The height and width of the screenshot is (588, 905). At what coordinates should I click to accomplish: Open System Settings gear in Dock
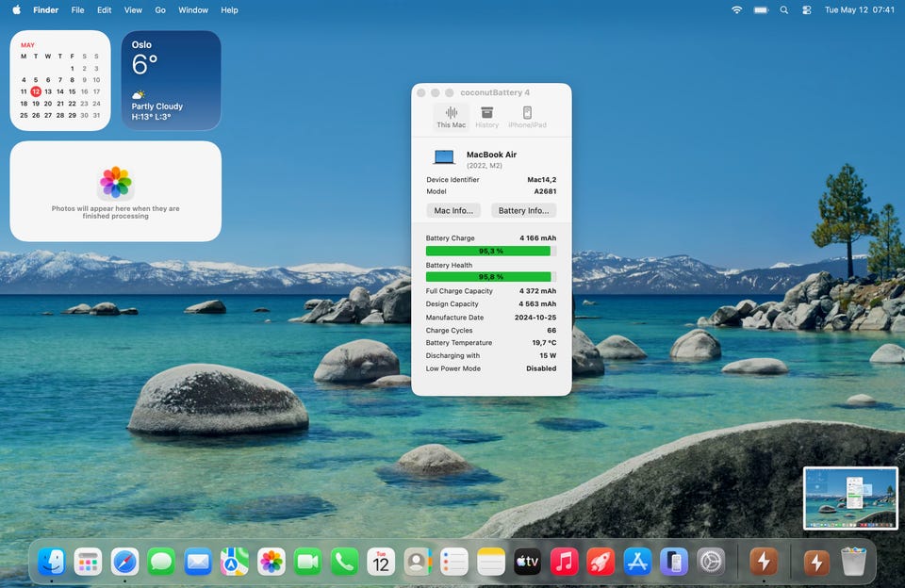[x=711, y=562]
